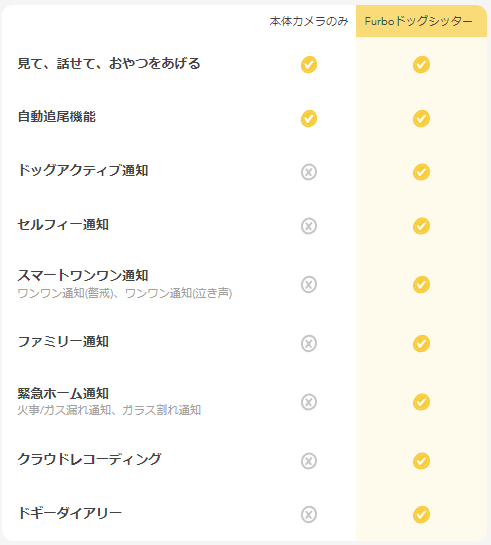Image resolution: width=491 pixels, height=545 pixels.
Task: Click the gray X icon for スマートワンワン通知
Action: click(309, 284)
